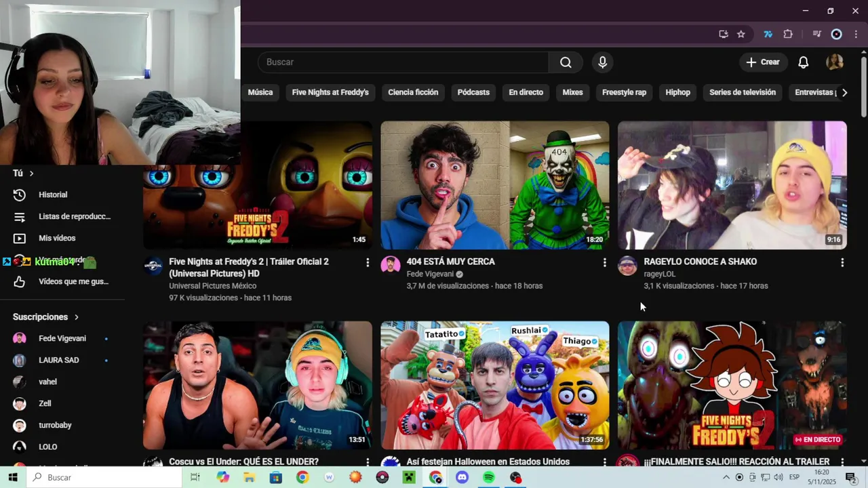Open the Windows Start menu
This screenshot has width=868, height=488.
[13, 478]
